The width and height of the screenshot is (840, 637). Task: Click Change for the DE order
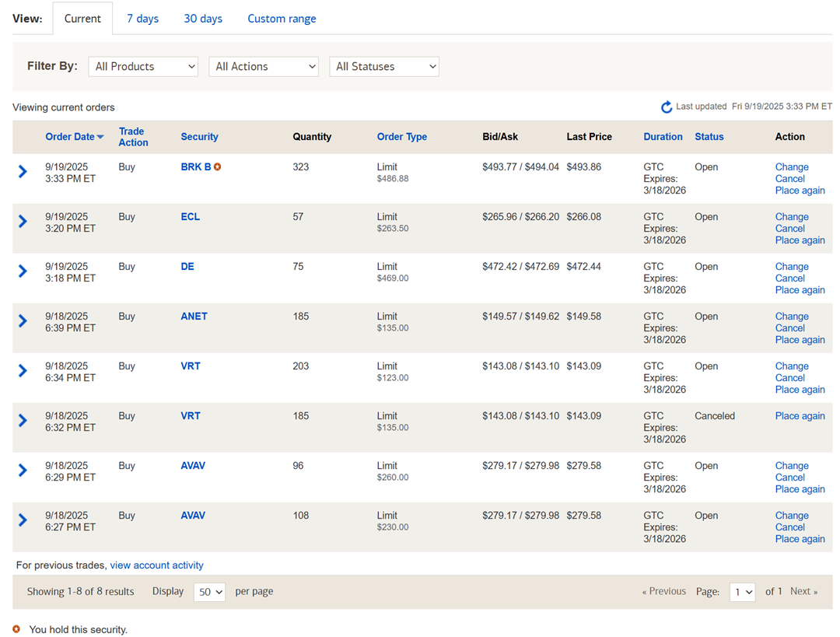click(x=792, y=267)
